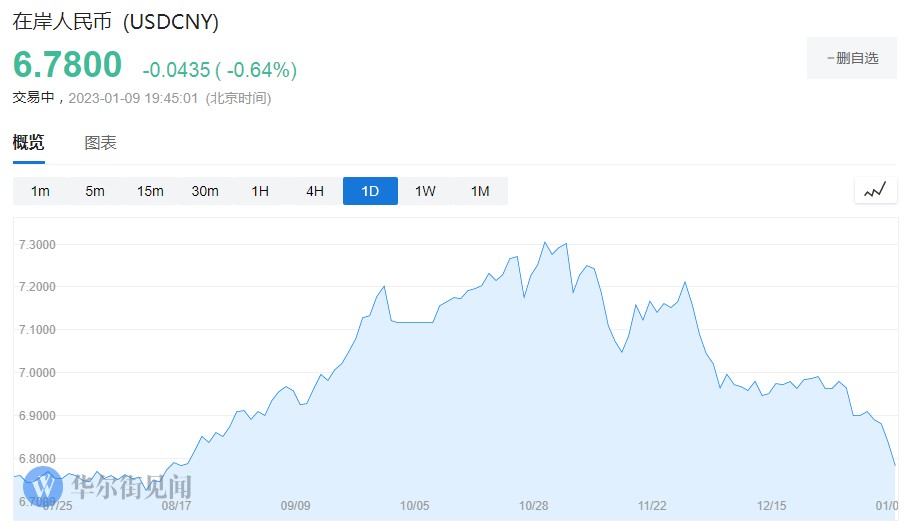Select the 5m interval button
Screen dimensions: 910x527
[95, 191]
